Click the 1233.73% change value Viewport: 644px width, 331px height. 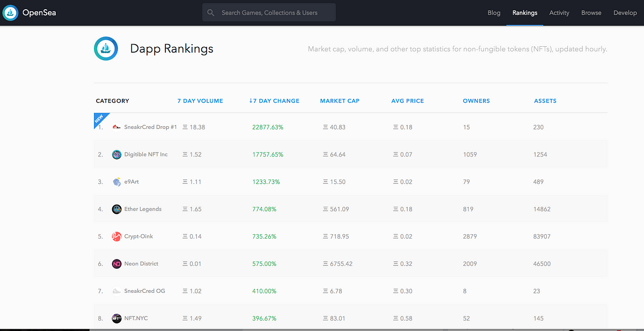coord(266,182)
